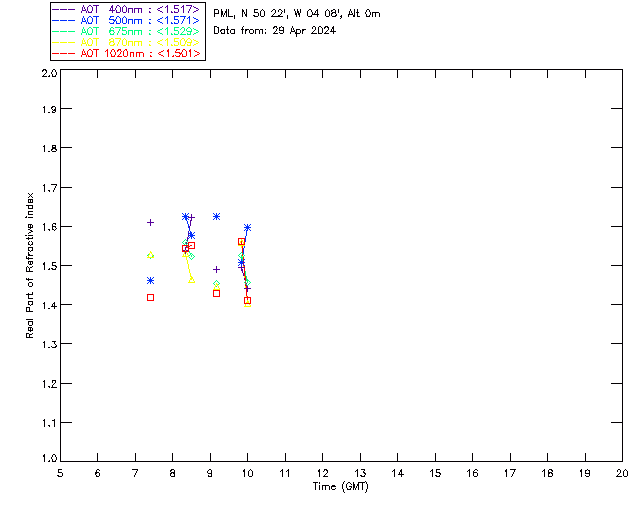Click the x-axis tick label 19
This screenshot has height=512, width=640.
tap(585, 473)
